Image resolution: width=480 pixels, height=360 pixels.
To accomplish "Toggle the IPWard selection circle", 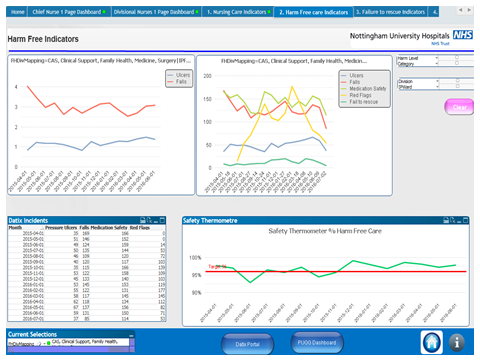I will pyautogui.click(x=457, y=86).
